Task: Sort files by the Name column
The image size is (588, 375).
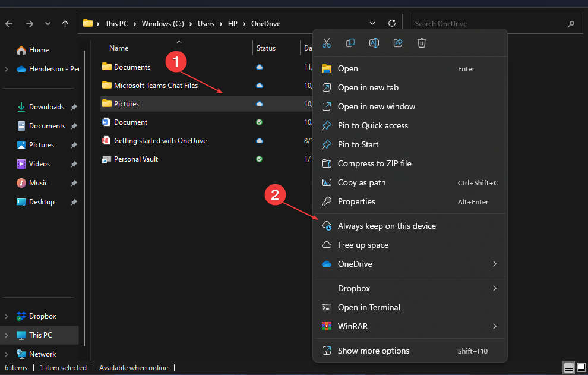Action: click(119, 48)
